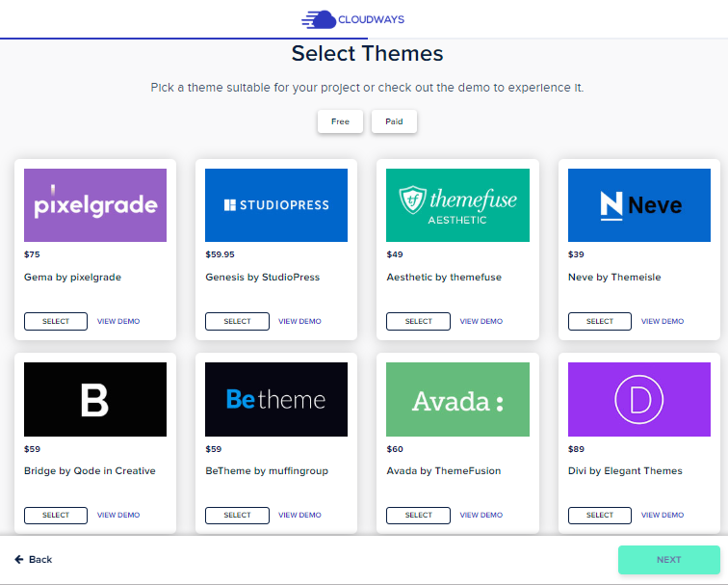Click the $39 price label
The width and height of the screenshot is (728, 585).
tap(576, 254)
